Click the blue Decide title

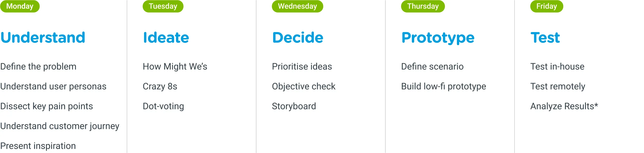click(298, 38)
